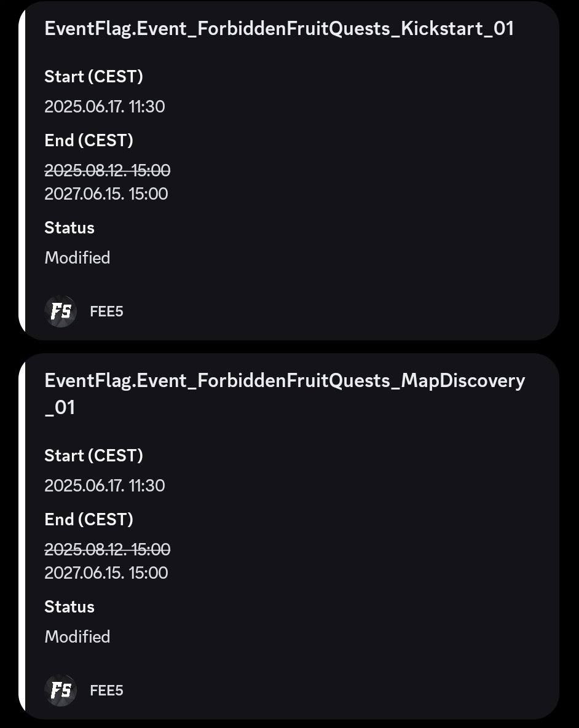
Task: Click the Start (CEST) heading in the Kickstart_01 card
Action: [93, 77]
